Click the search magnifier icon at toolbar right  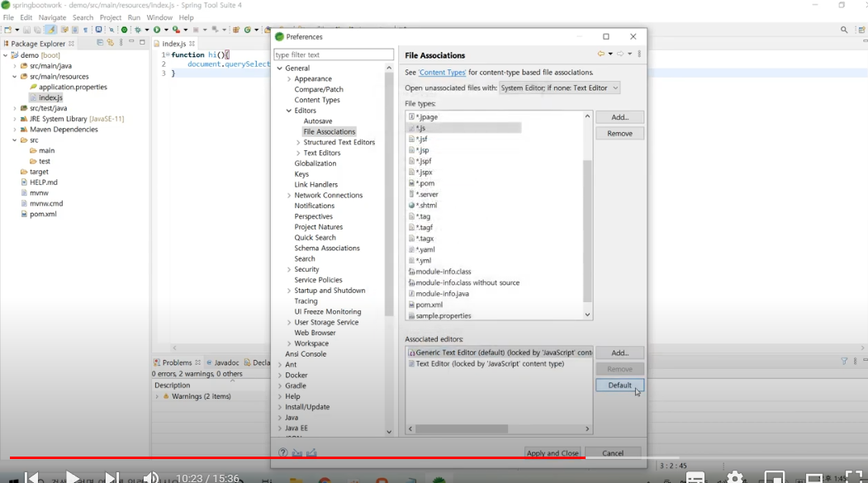844,30
